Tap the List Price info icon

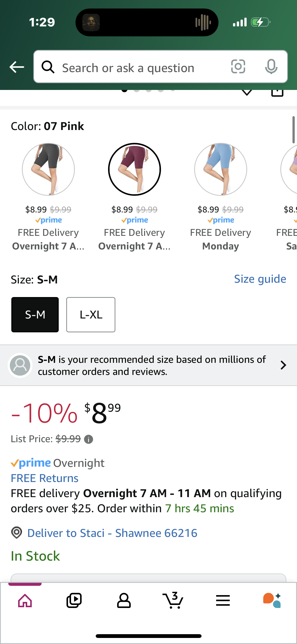pos(88,439)
